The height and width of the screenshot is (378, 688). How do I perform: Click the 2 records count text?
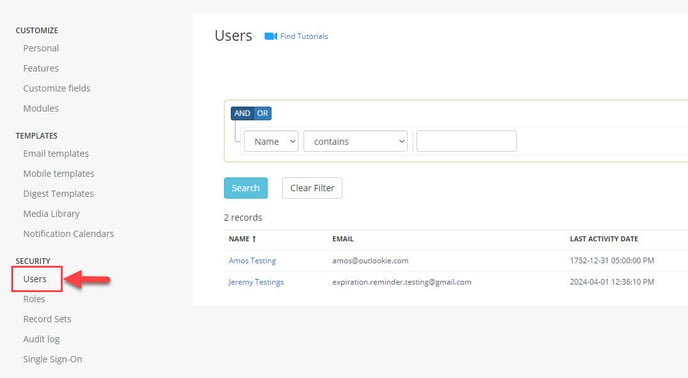click(243, 217)
